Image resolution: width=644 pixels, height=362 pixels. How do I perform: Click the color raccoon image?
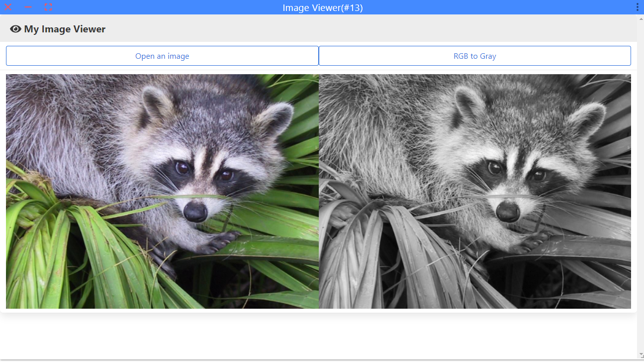[162, 191]
